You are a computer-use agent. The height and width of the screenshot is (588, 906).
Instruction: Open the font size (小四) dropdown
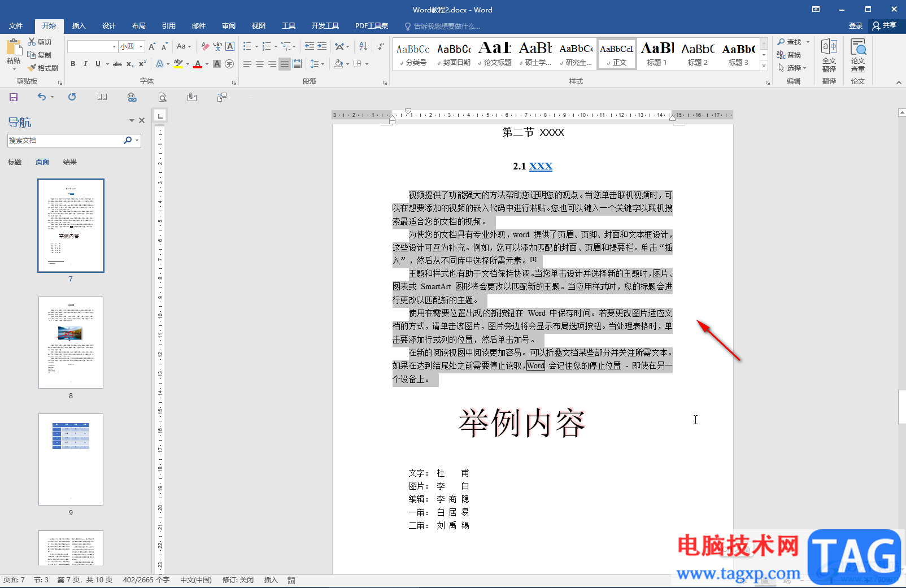tap(141, 46)
